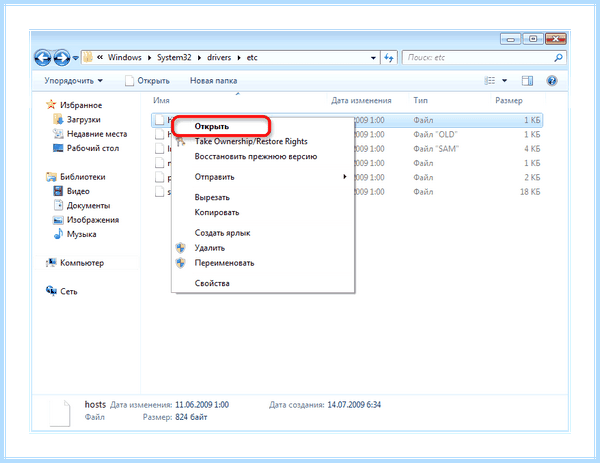Select Компьютер in navigation pane

[82, 263]
